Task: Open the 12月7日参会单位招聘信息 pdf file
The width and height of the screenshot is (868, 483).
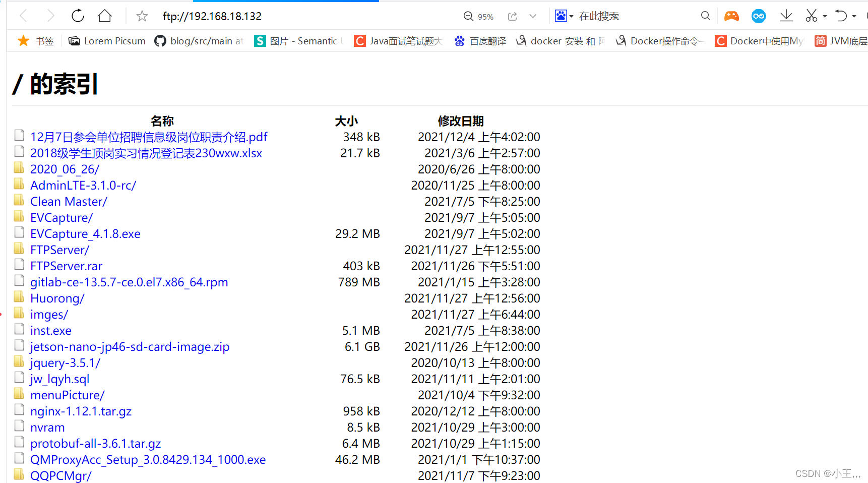Action: pos(149,137)
